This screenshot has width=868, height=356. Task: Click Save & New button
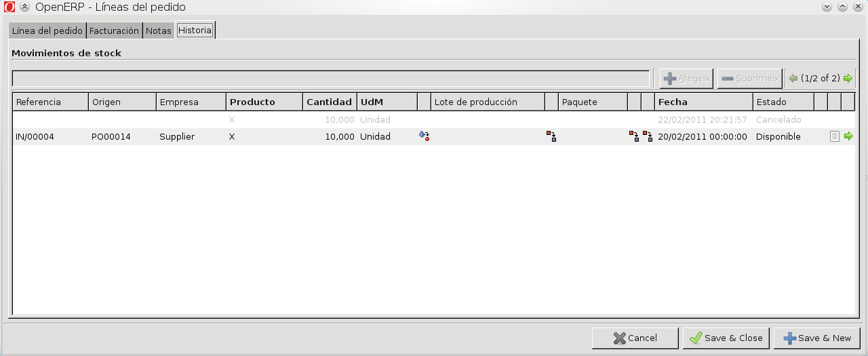[x=817, y=338]
